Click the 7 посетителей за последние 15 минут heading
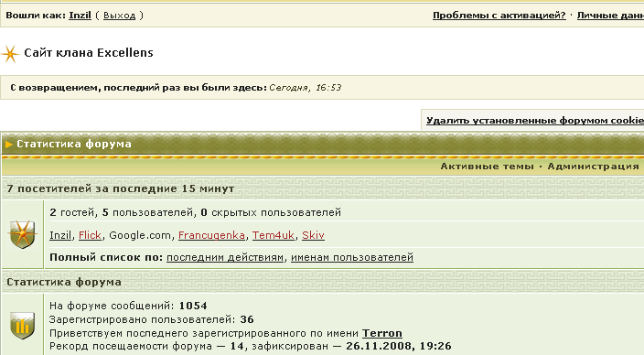This screenshot has height=355, width=644. [x=121, y=188]
